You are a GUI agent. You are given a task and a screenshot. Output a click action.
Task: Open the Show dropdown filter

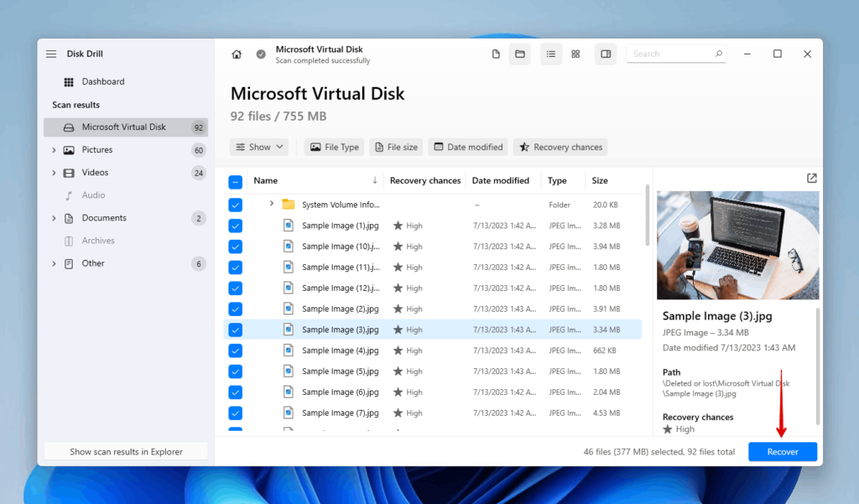[259, 148]
